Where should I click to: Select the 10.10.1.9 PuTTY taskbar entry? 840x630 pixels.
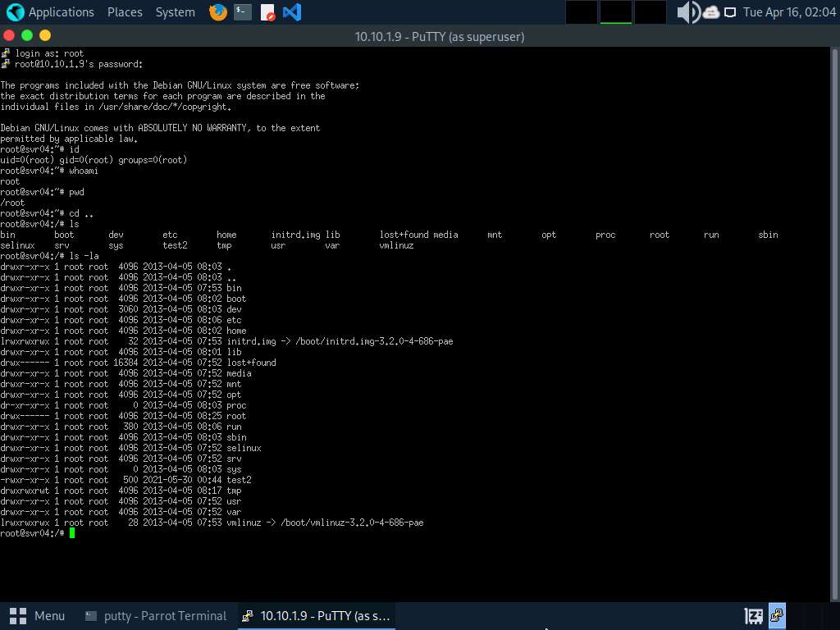coord(315,615)
